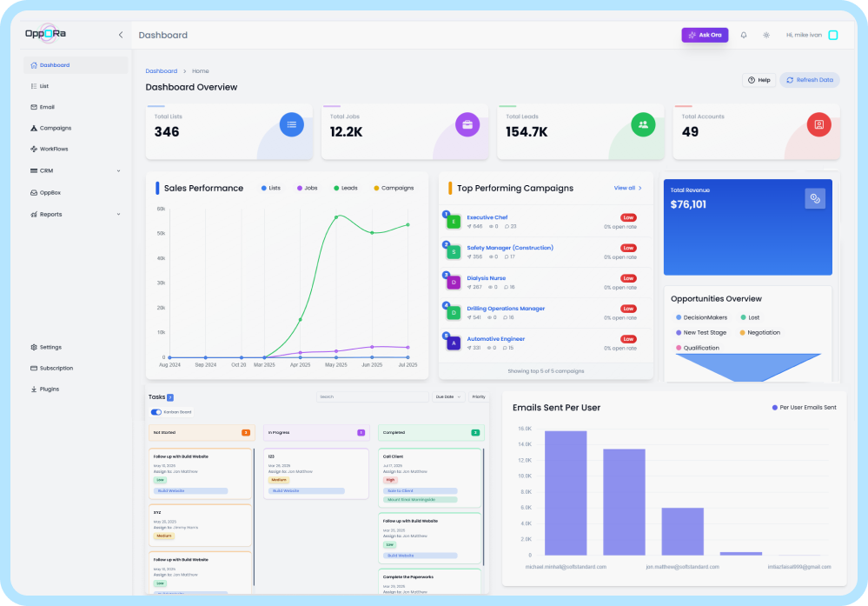This screenshot has width=868, height=606.
Task: Toggle the Leads series in Sales Performance
Action: [x=348, y=188]
